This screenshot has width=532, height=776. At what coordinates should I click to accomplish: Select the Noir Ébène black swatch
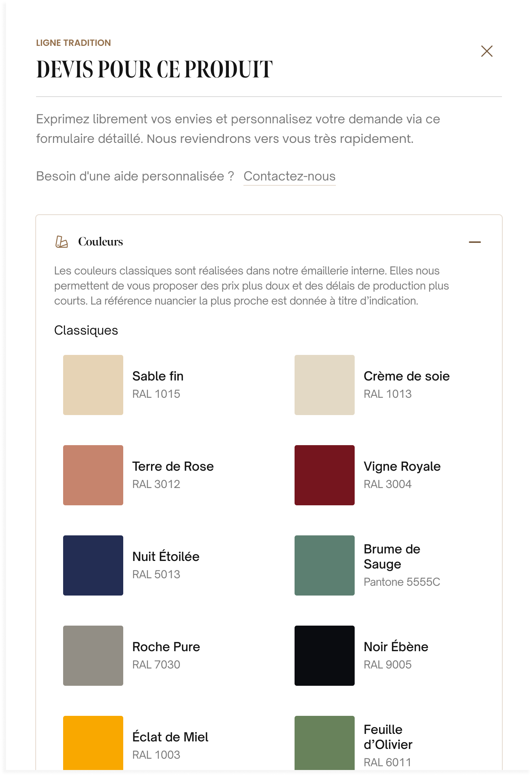pos(325,656)
